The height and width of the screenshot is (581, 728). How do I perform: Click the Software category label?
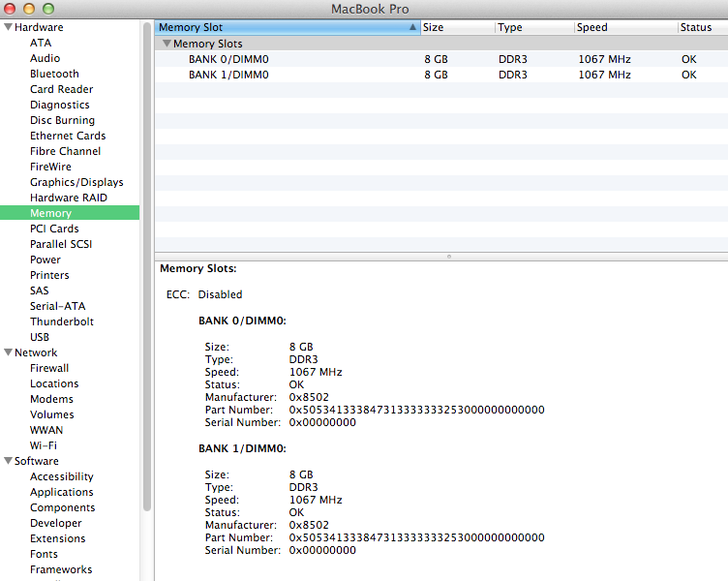(36, 461)
